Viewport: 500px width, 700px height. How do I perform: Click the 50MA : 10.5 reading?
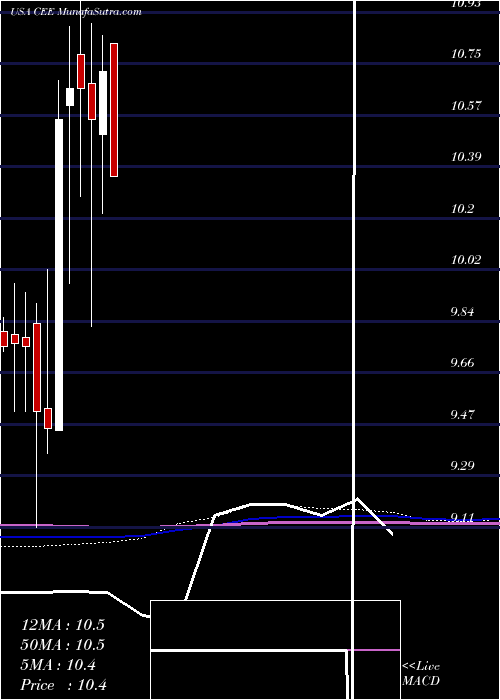(x=62, y=645)
